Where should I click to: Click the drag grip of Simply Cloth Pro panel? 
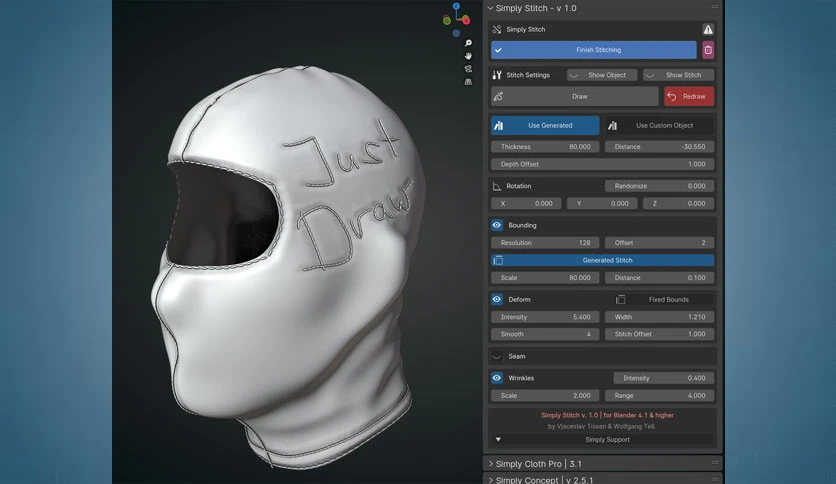click(x=714, y=463)
